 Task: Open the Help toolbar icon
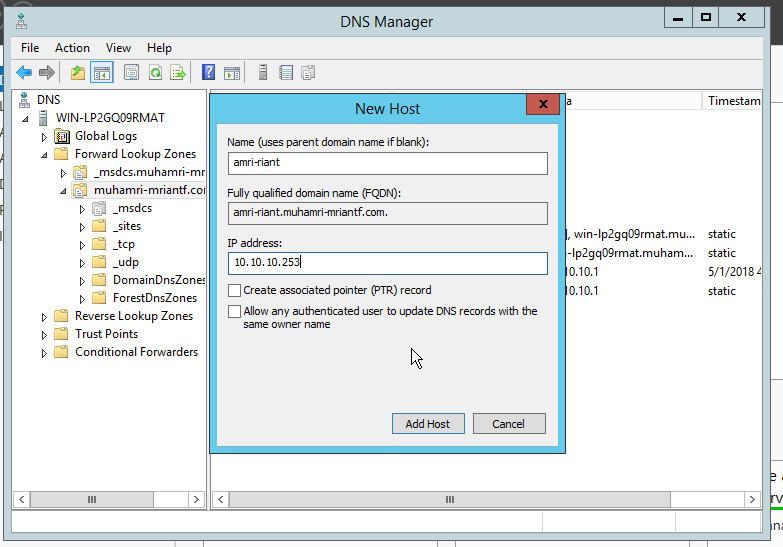[209, 73]
